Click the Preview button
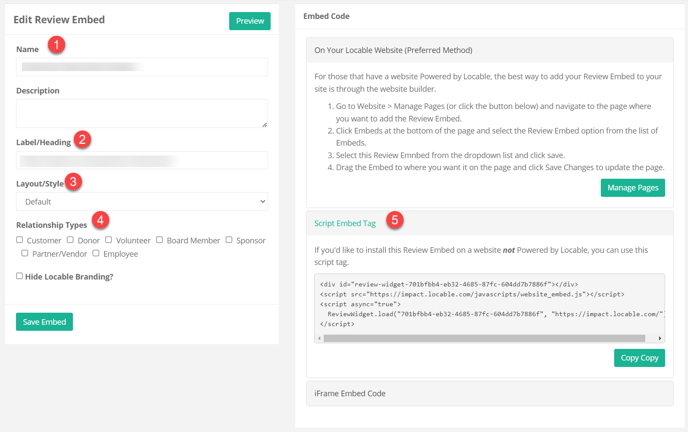The image size is (688, 432). (250, 21)
